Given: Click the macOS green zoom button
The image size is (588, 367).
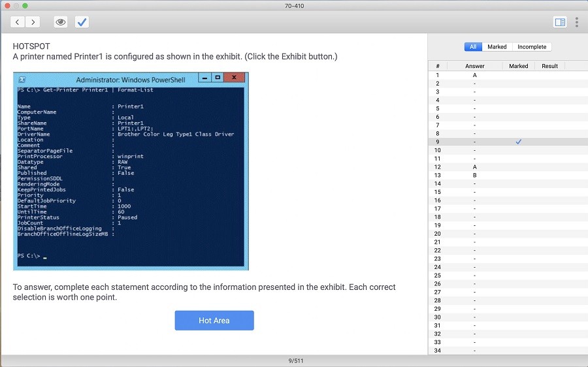Looking at the screenshot, I should [25, 6].
